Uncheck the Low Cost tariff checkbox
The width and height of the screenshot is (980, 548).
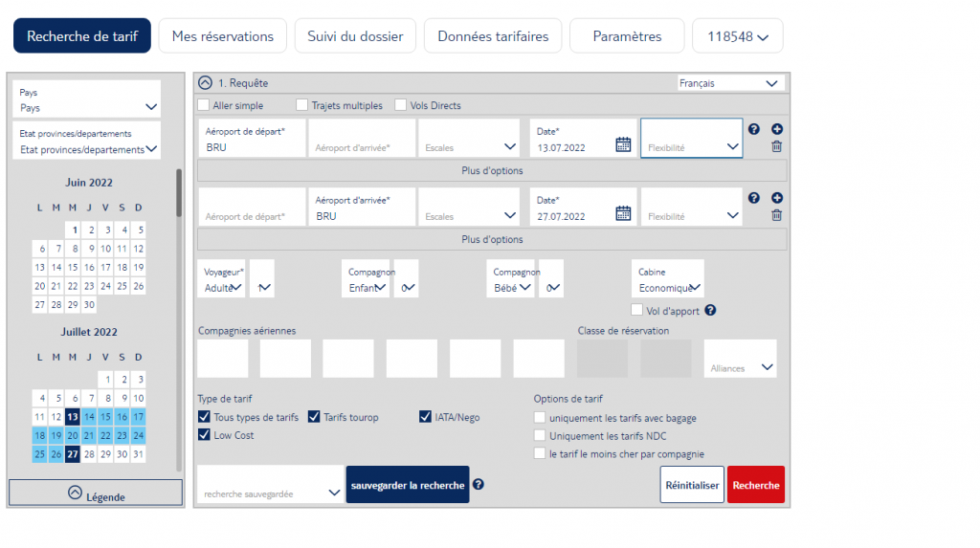coord(204,435)
